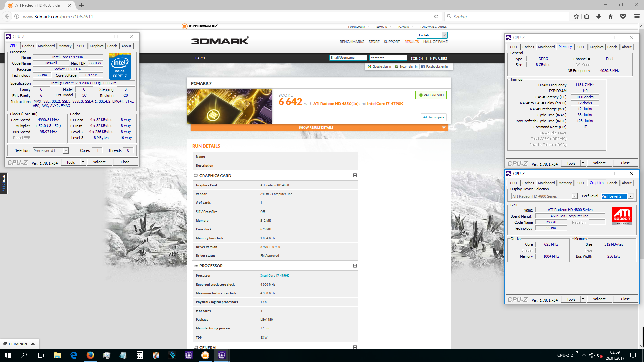Click the Futuremark logo at top of page
644x362 pixels.
(200, 26)
